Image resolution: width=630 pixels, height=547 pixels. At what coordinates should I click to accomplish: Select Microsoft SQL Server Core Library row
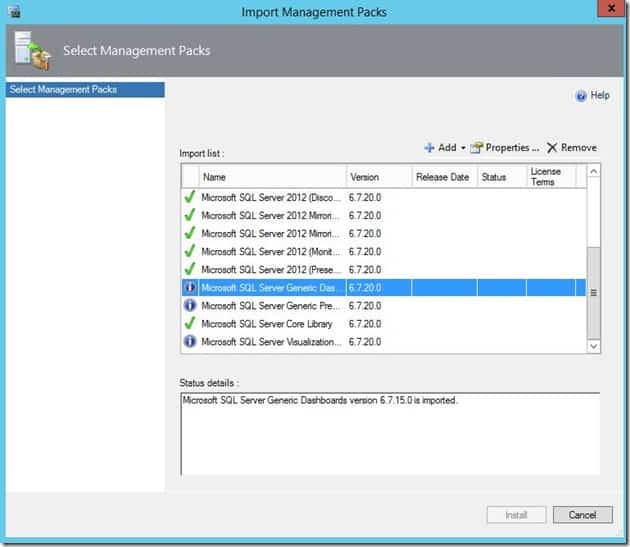coord(384,324)
